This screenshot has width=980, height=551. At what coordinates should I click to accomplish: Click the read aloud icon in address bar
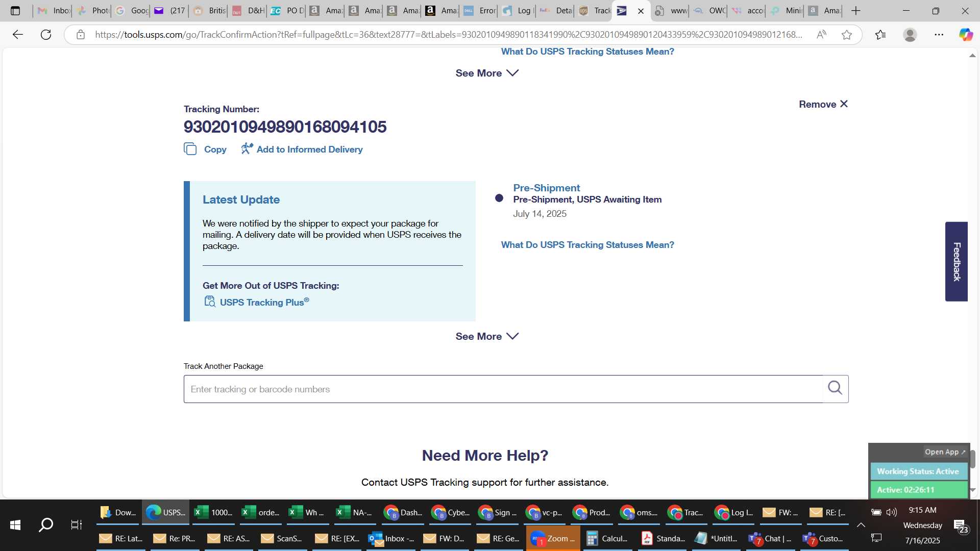821,35
